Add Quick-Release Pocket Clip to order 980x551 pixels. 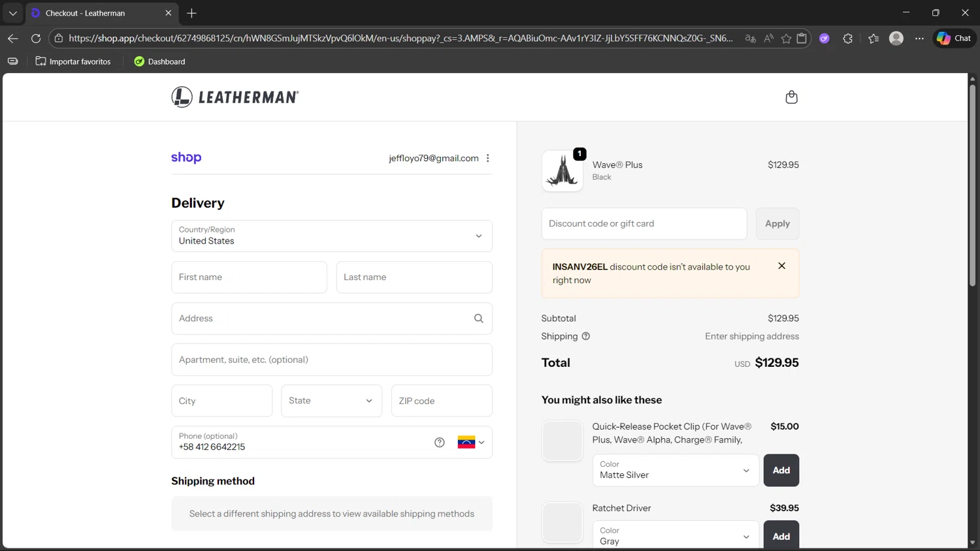pos(781,470)
